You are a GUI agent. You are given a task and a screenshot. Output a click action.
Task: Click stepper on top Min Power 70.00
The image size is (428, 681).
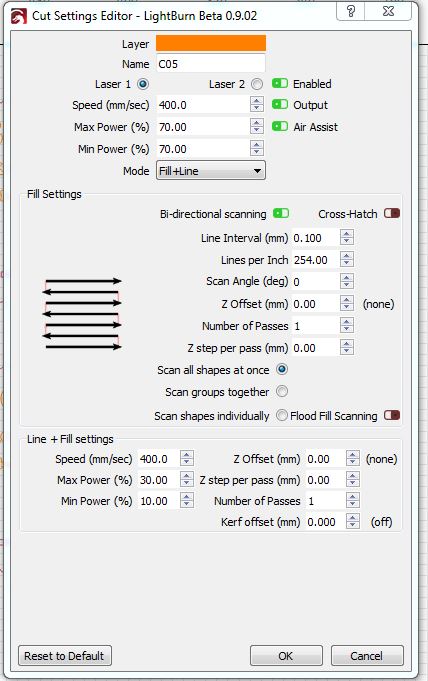point(257,149)
